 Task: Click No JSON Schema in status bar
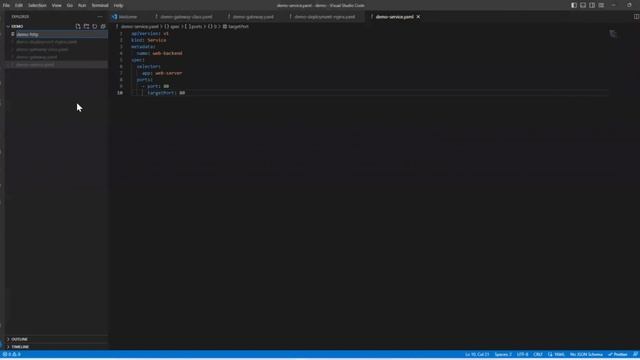[x=586, y=354]
